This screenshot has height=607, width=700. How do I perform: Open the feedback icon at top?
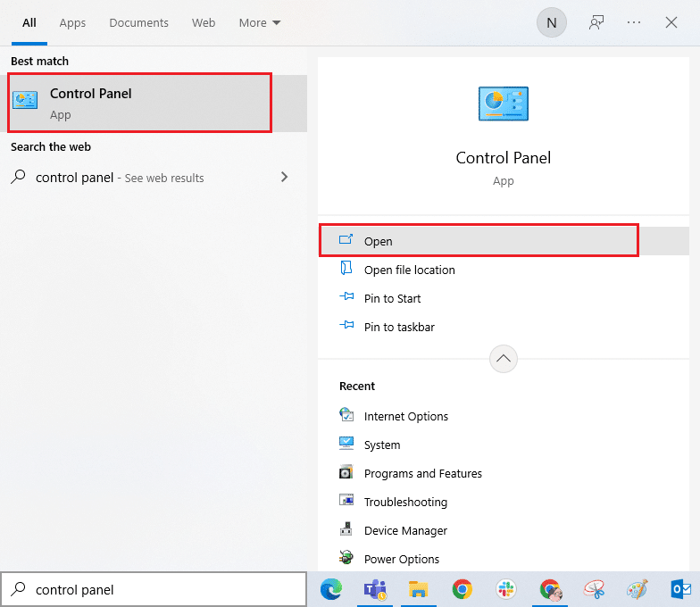point(596,22)
